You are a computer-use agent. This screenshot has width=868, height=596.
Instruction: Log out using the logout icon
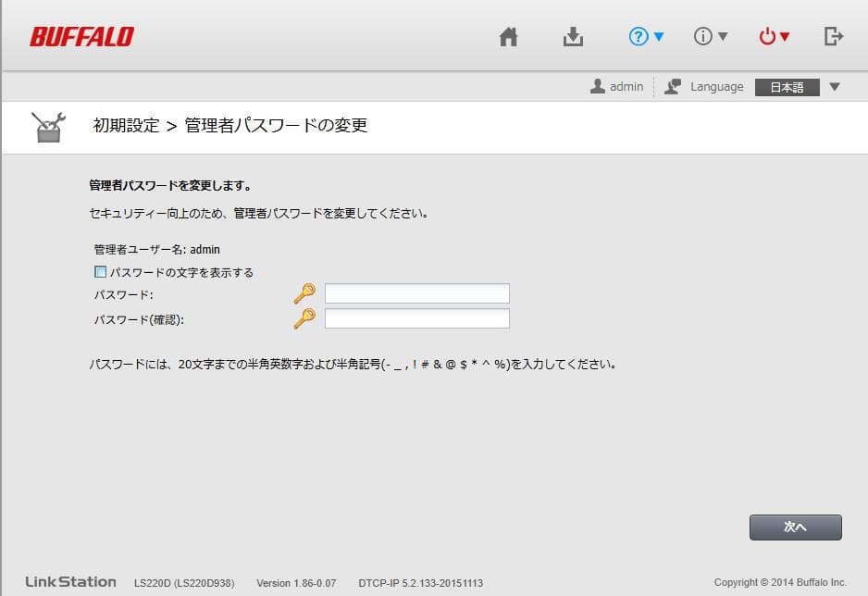pos(832,36)
